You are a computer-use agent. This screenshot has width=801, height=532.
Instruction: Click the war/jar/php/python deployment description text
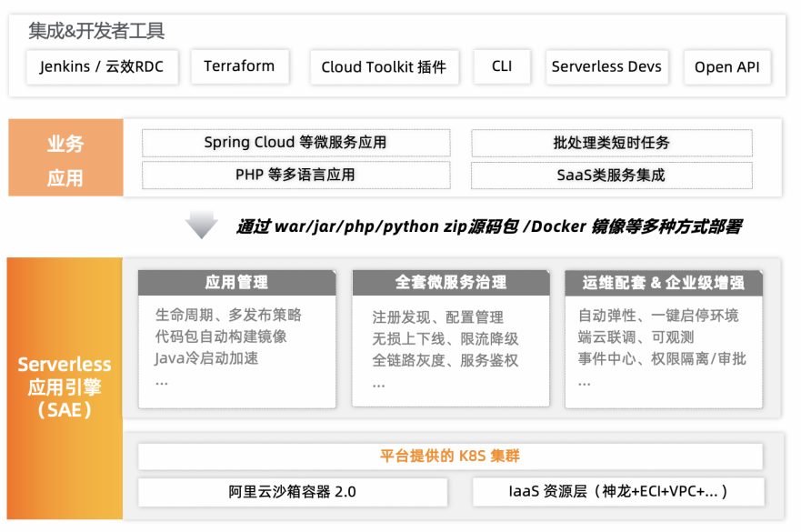(x=489, y=226)
